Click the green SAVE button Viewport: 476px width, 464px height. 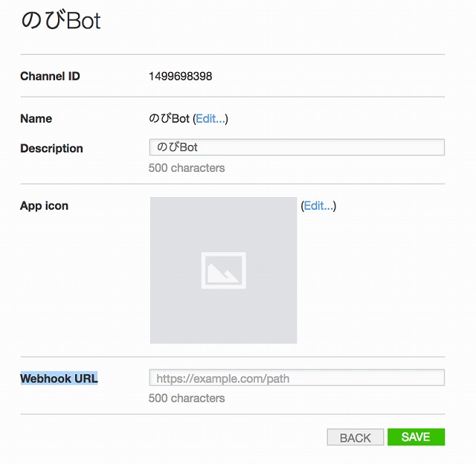(x=416, y=437)
